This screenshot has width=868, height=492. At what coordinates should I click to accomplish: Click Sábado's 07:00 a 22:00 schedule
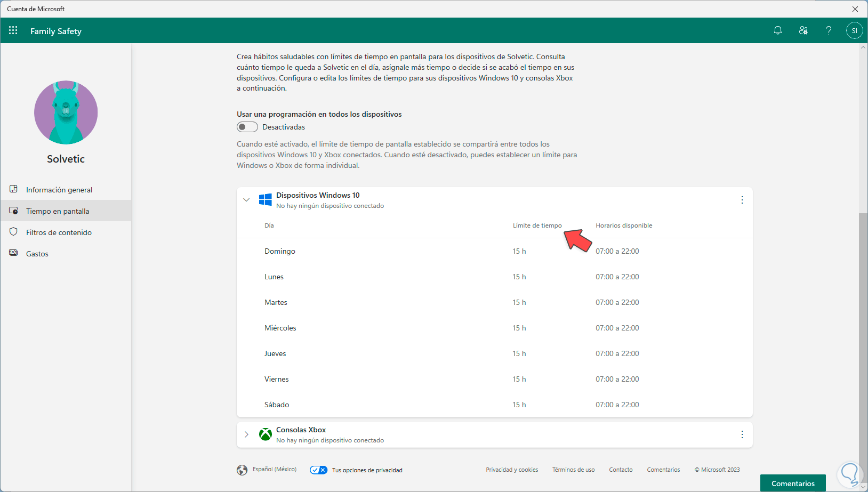click(x=617, y=405)
